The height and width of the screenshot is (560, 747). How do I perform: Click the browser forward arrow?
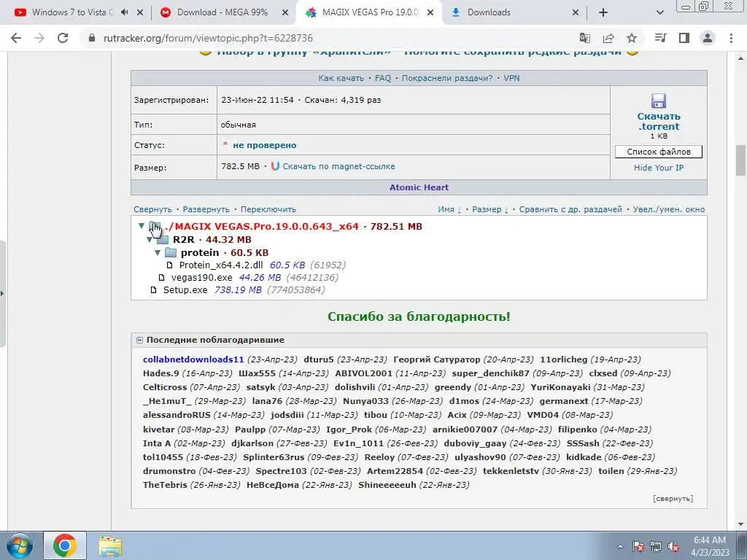pyautogui.click(x=39, y=38)
